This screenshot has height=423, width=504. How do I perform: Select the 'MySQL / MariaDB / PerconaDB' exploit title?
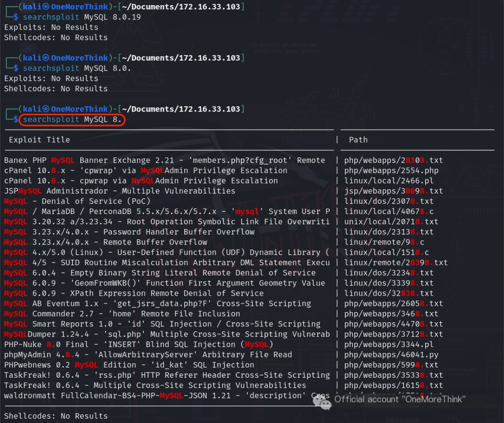(x=167, y=212)
